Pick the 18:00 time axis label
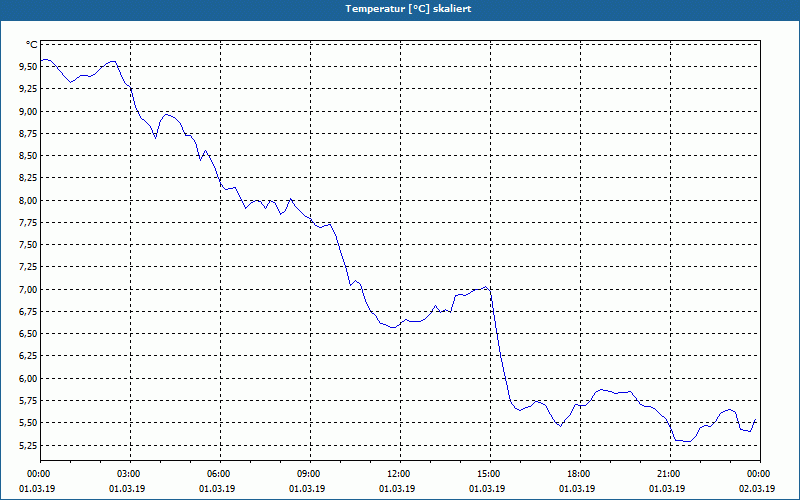800x500 pixels. point(580,474)
